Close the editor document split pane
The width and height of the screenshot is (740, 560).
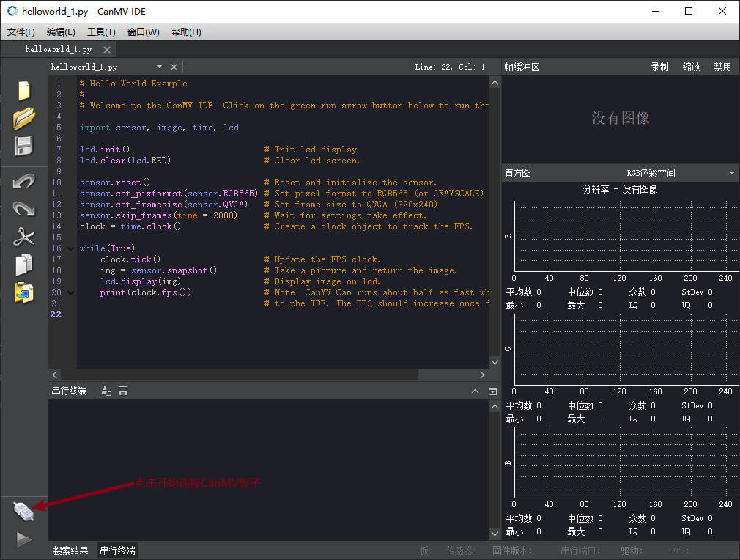[174, 67]
